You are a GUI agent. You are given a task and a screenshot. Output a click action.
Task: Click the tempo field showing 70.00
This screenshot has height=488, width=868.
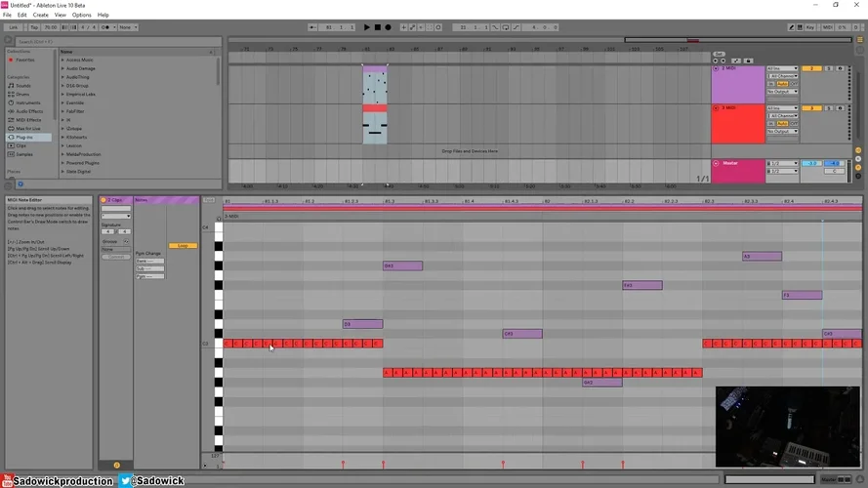click(51, 27)
